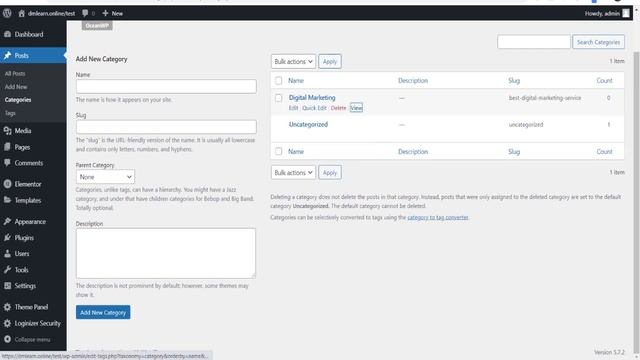Click the Plugins plug icon
Screen dimensions: 640x360
[7, 238]
